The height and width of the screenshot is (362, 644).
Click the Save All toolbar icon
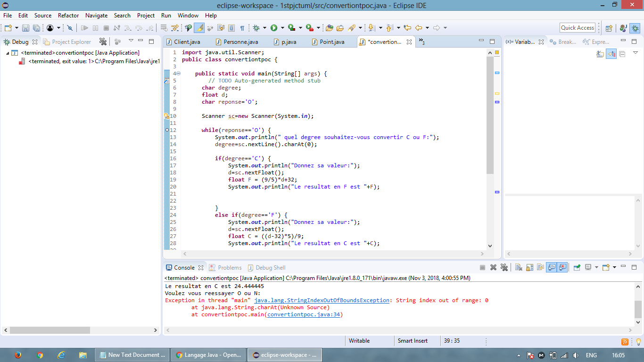tap(36, 28)
